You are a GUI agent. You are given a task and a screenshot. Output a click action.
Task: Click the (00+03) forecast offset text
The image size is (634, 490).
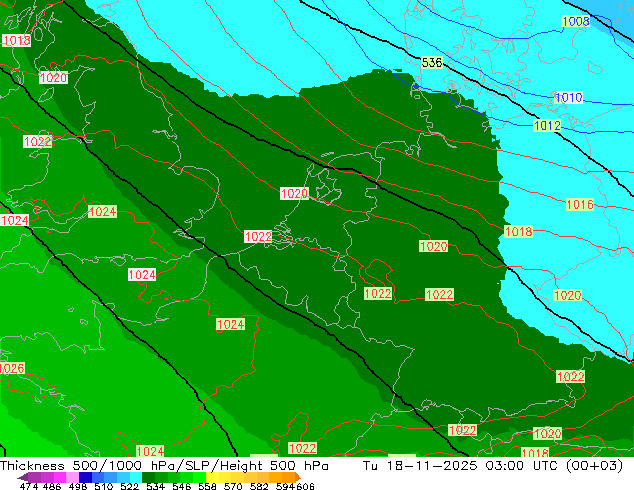click(x=597, y=466)
